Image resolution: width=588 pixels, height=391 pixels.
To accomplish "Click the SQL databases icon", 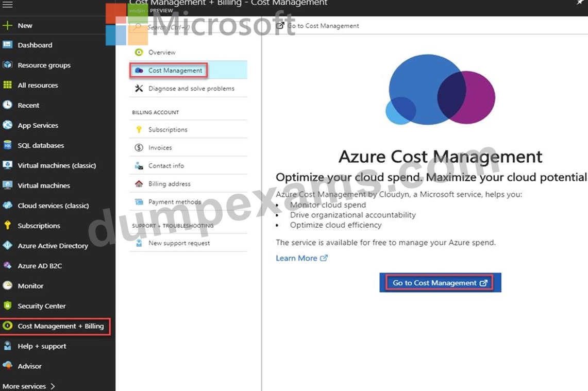I will [x=8, y=145].
